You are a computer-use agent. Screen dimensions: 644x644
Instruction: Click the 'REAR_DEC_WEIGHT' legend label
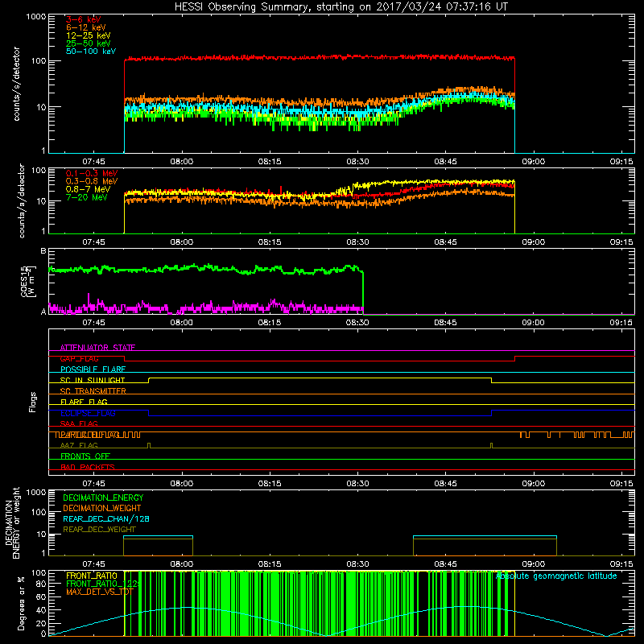point(99,530)
